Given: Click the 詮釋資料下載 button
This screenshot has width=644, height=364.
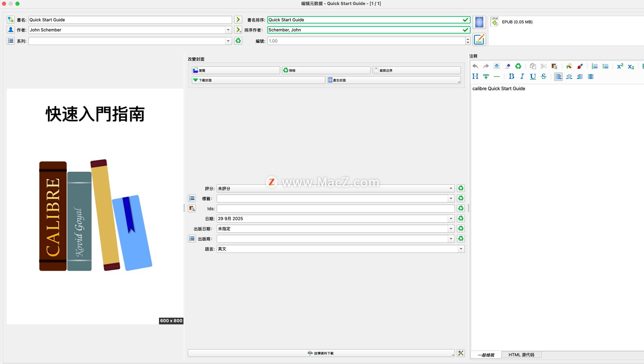Looking at the screenshot, I should pyautogui.click(x=320, y=353).
